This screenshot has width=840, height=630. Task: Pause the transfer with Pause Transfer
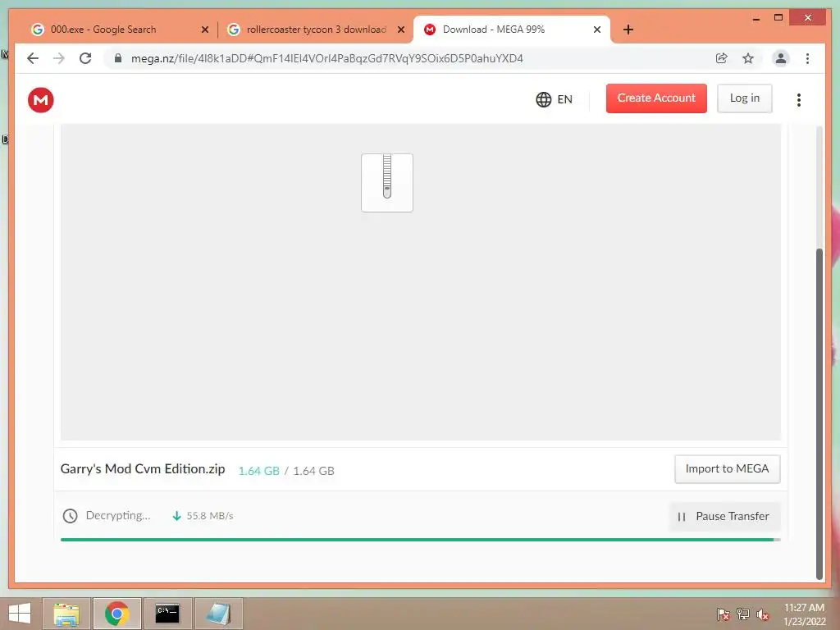tap(724, 516)
